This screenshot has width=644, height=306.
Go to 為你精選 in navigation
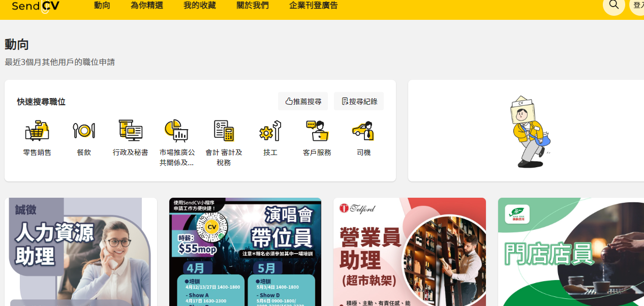click(147, 6)
